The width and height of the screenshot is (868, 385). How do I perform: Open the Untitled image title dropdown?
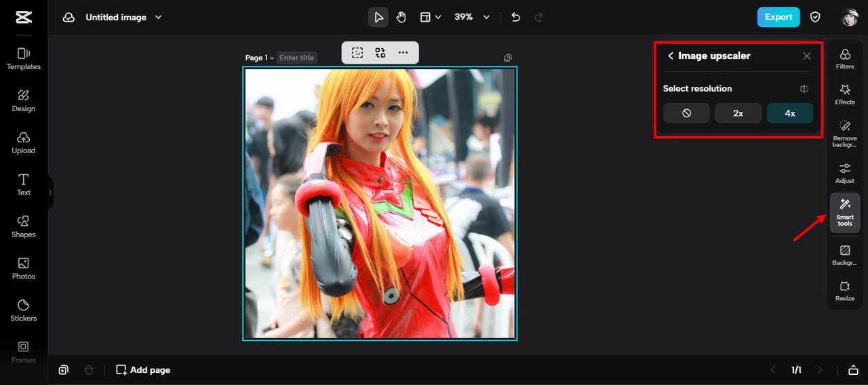(123, 18)
